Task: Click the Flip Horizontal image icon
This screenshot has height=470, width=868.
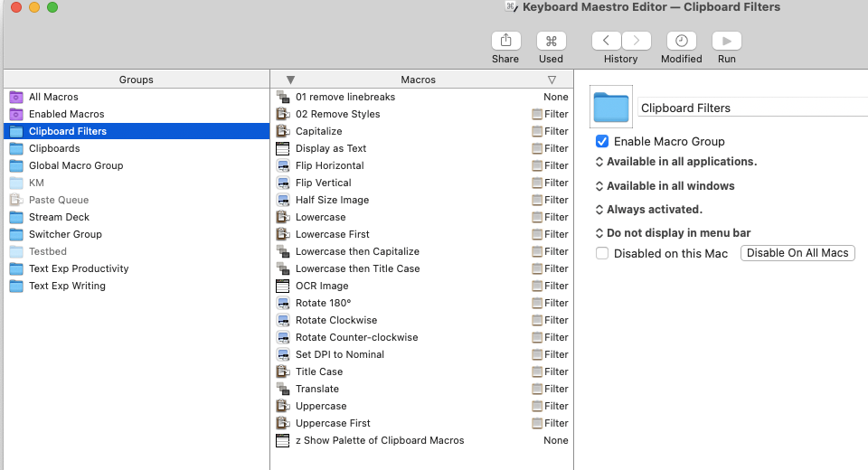Action: (x=283, y=165)
